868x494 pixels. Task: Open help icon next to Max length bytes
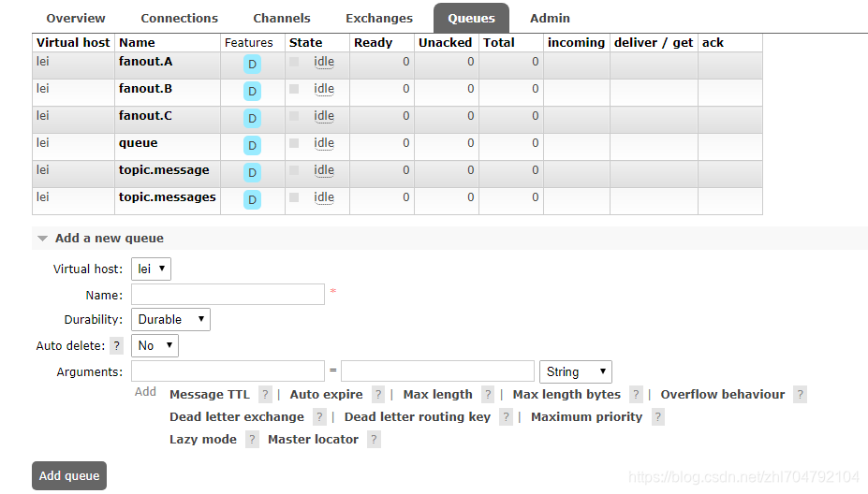click(x=636, y=395)
